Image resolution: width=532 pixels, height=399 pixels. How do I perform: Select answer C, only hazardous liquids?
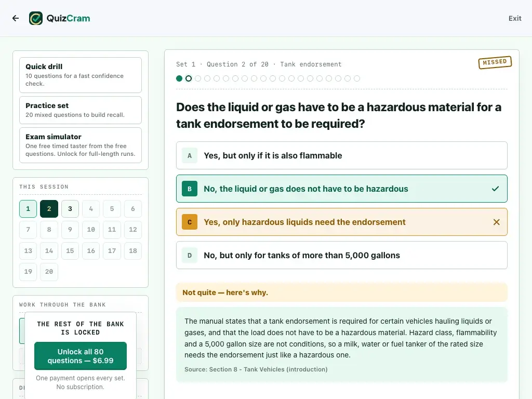pos(342,222)
